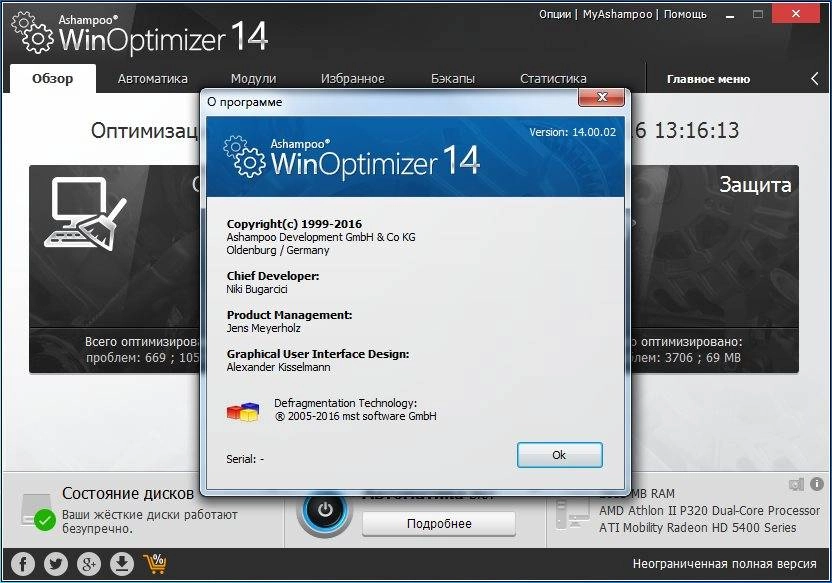Click the hardware details icon beside info
Image resolution: width=832 pixels, height=583 pixels.
point(796,484)
